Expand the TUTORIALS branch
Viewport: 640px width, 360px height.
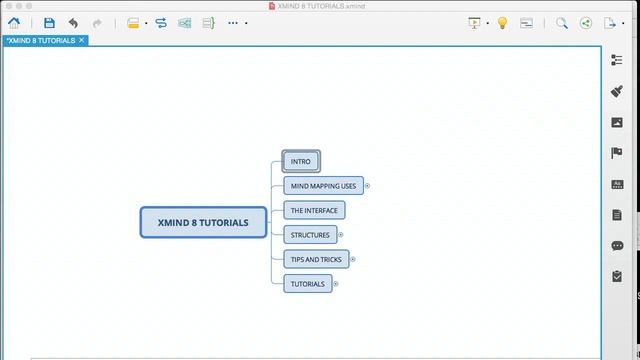click(x=336, y=284)
